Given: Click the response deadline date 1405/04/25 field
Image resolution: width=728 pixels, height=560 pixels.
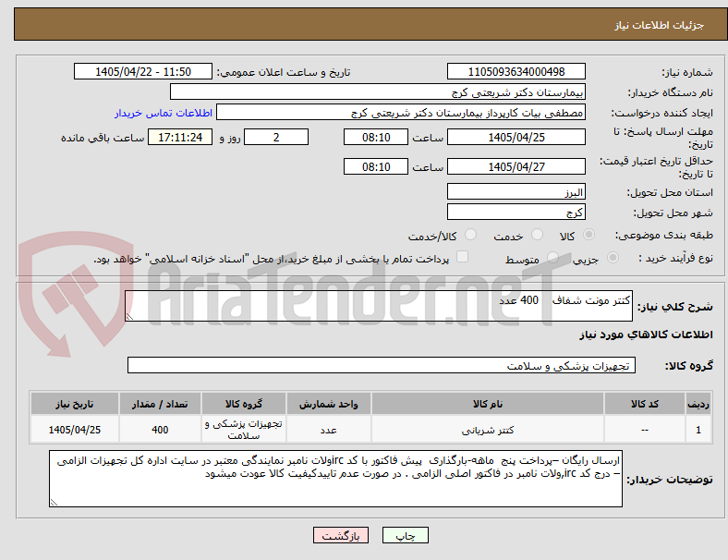Looking at the screenshot, I should tap(516, 137).
